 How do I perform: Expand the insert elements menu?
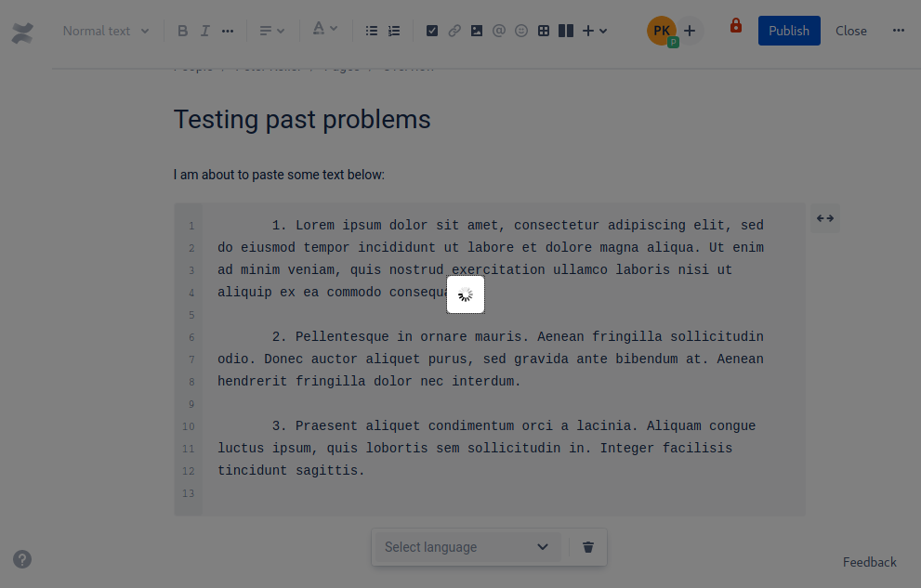[592, 30]
